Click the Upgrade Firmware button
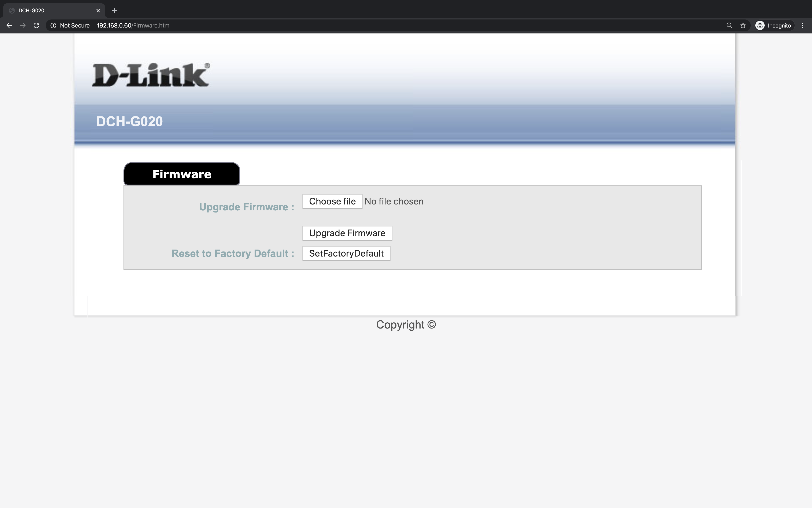The height and width of the screenshot is (508, 812). [347, 233]
